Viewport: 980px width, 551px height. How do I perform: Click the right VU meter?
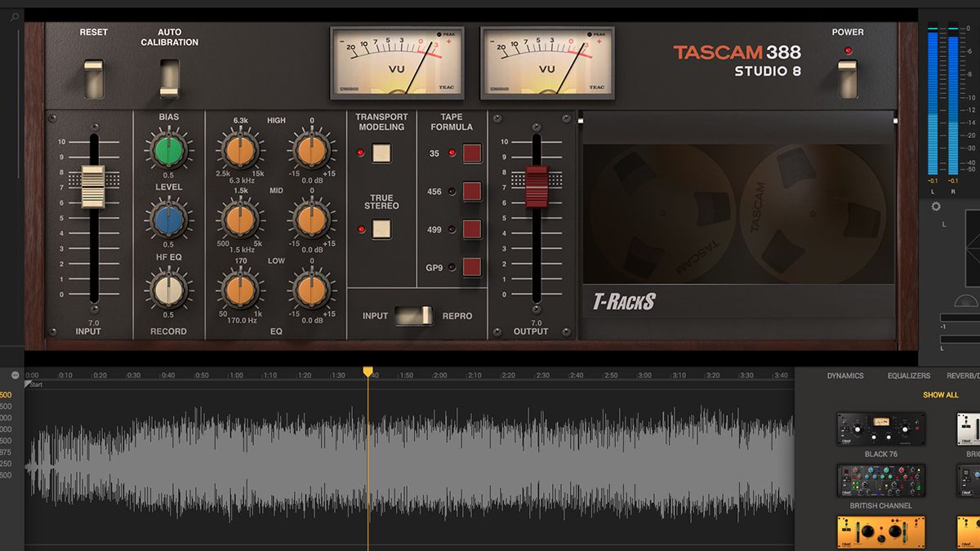coord(546,63)
